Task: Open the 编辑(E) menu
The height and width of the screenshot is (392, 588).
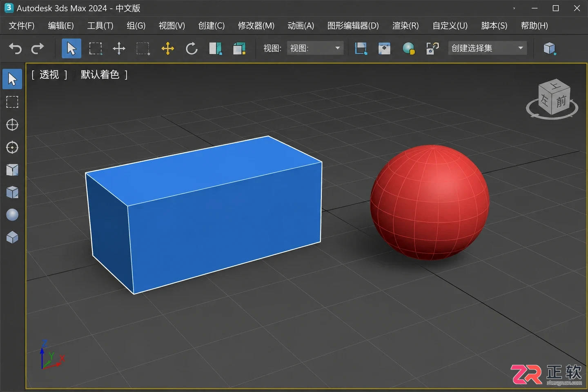Action: click(61, 26)
